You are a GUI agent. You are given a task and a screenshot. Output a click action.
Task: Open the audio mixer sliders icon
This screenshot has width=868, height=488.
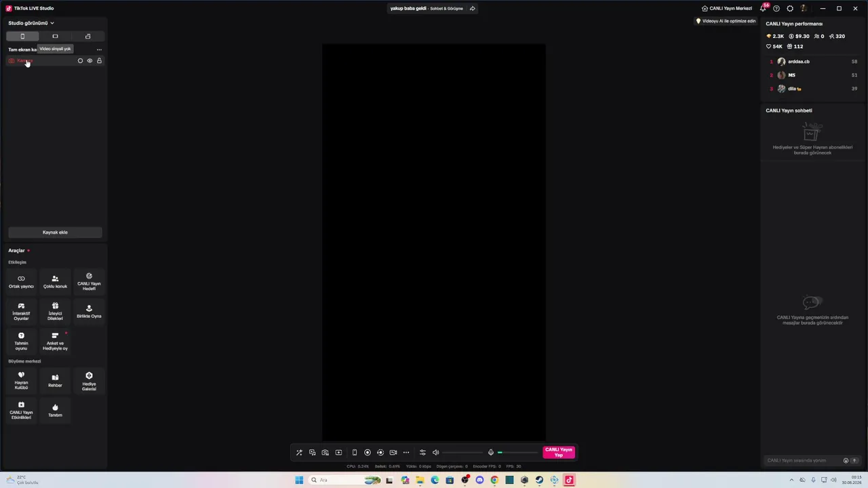pos(422,453)
